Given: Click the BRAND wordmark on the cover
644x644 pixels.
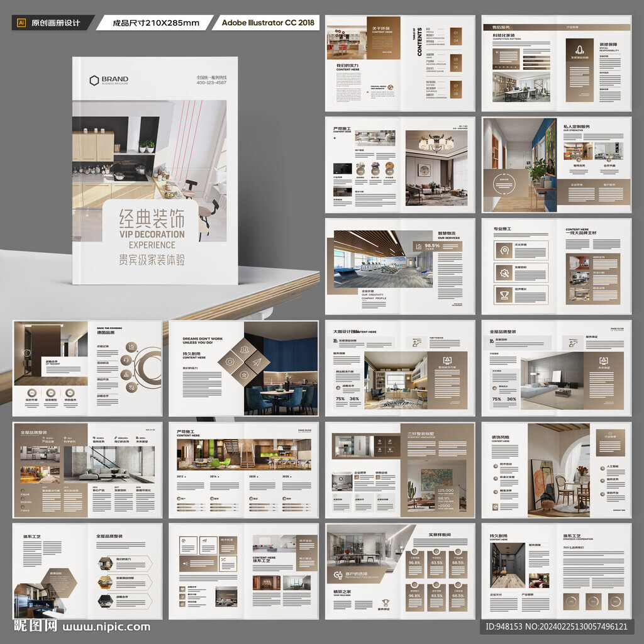Looking at the screenshot, I should tap(115, 79).
